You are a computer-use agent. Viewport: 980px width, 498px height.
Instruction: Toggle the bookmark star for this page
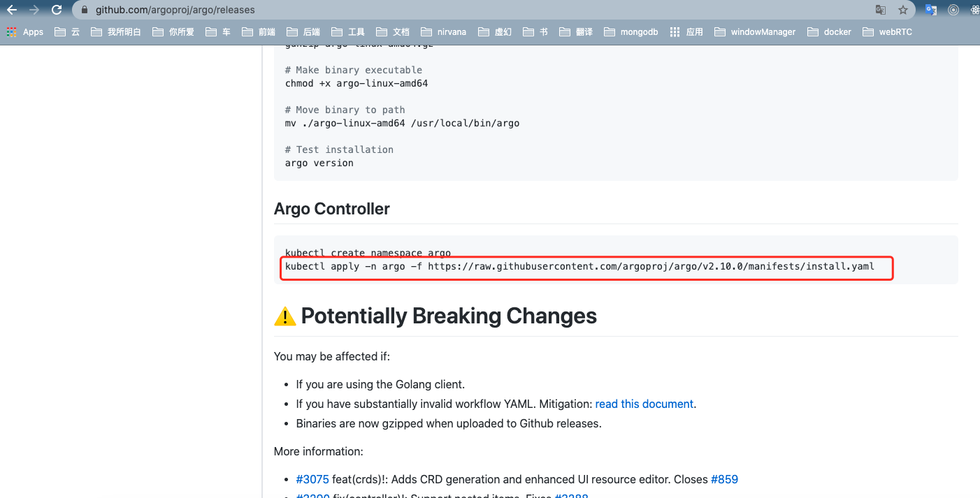tap(902, 10)
